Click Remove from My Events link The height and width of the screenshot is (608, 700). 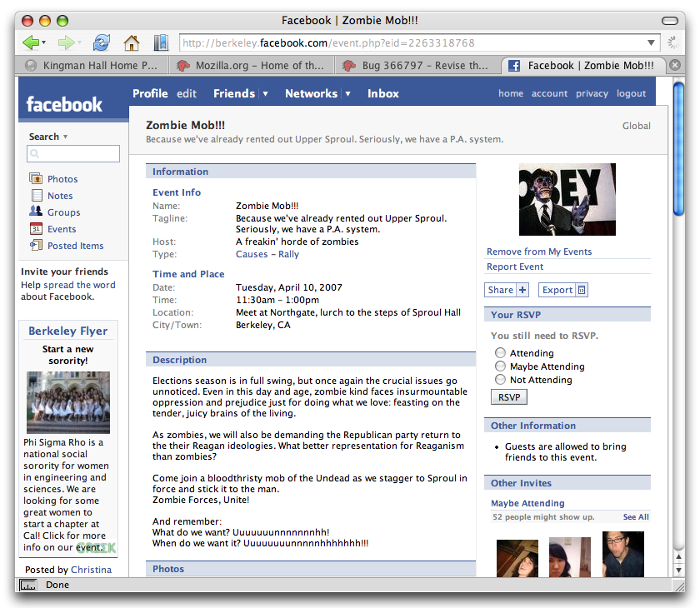coord(539,252)
